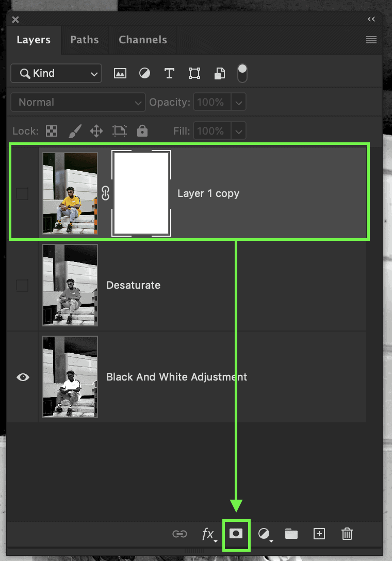Filter for shape layers icon
392x561 pixels.
pyautogui.click(x=194, y=73)
